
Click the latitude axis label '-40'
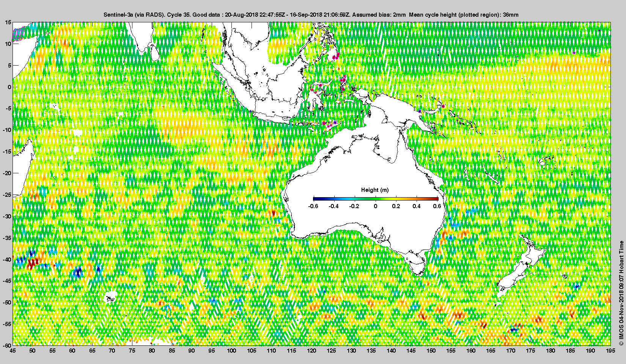coord(7,260)
